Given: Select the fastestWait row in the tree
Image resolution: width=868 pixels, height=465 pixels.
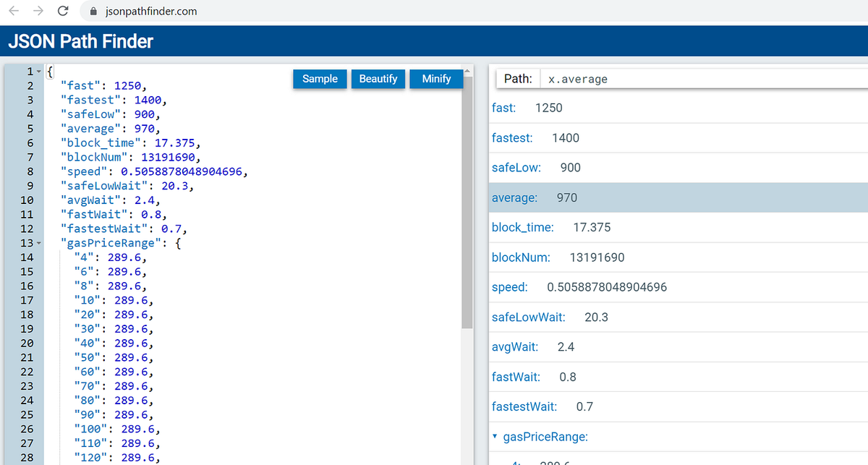Looking at the screenshot, I should pyautogui.click(x=679, y=406).
